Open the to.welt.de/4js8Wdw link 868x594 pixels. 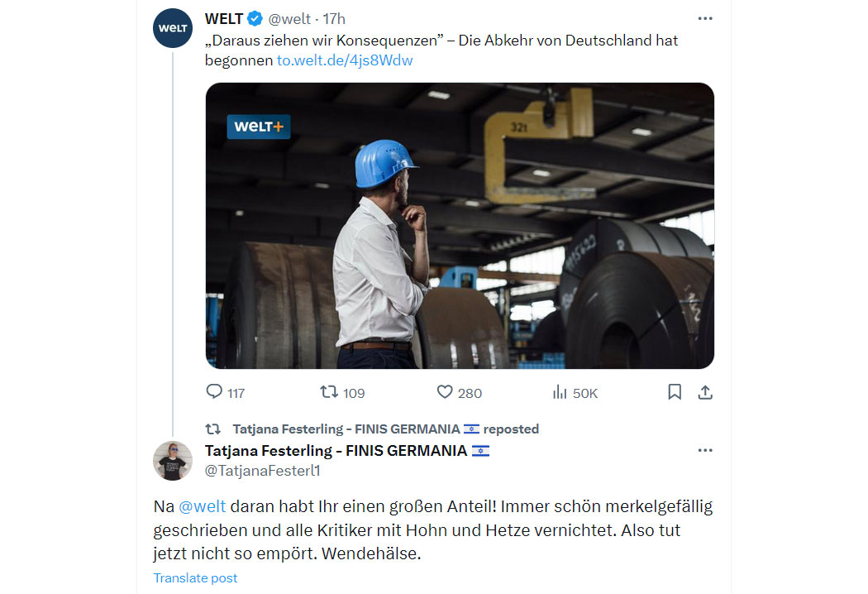(345, 60)
